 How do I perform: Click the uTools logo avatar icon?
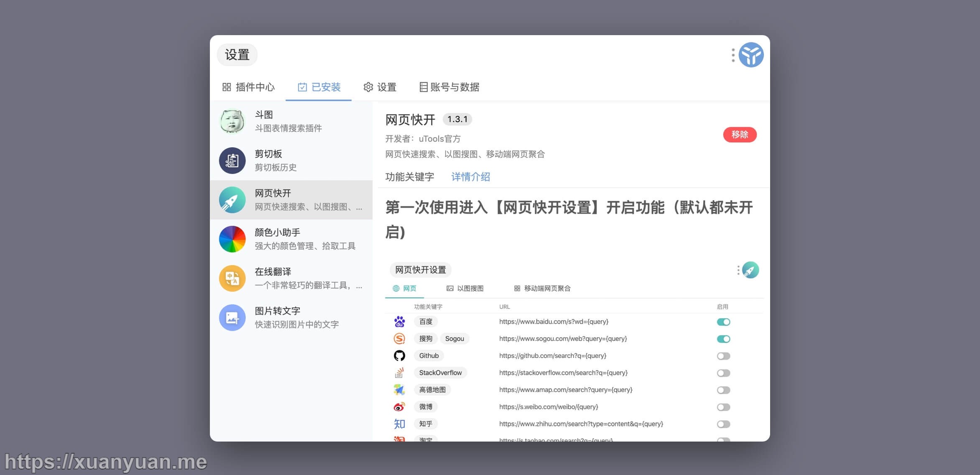pos(751,55)
